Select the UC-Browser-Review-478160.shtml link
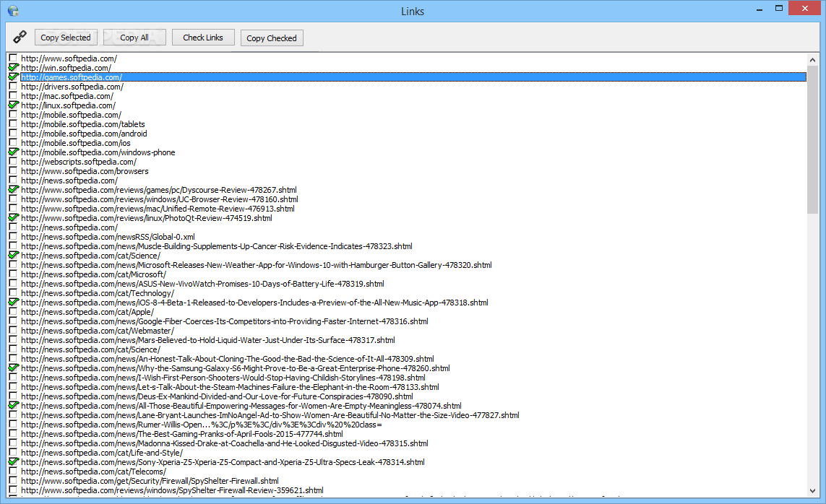Viewport: 826px width, 504px height. (160, 199)
